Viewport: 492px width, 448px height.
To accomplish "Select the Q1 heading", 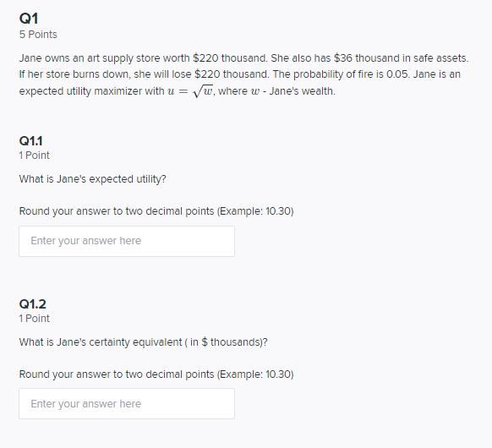I will (29, 19).
